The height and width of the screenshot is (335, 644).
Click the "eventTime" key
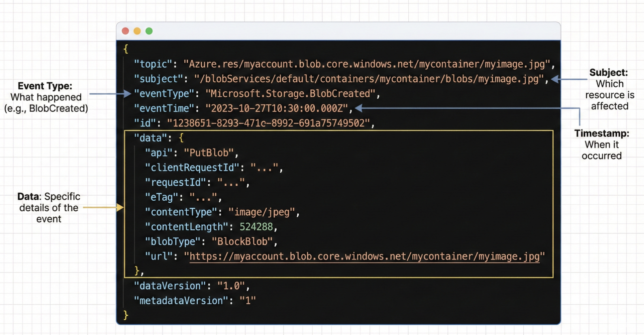pyautogui.click(x=164, y=108)
